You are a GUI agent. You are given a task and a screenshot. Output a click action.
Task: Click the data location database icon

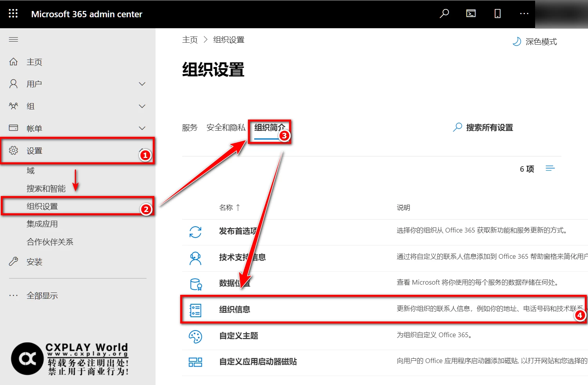click(x=195, y=284)
